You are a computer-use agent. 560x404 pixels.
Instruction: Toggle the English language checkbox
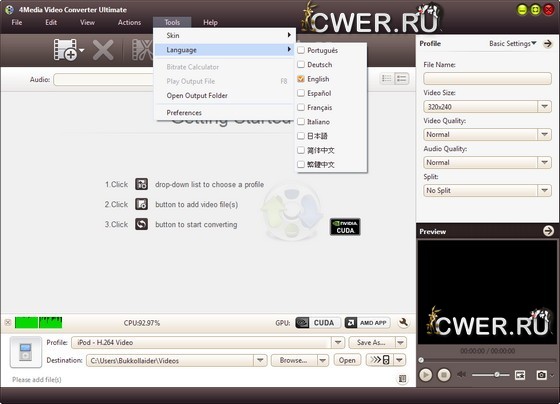point(301,79)
